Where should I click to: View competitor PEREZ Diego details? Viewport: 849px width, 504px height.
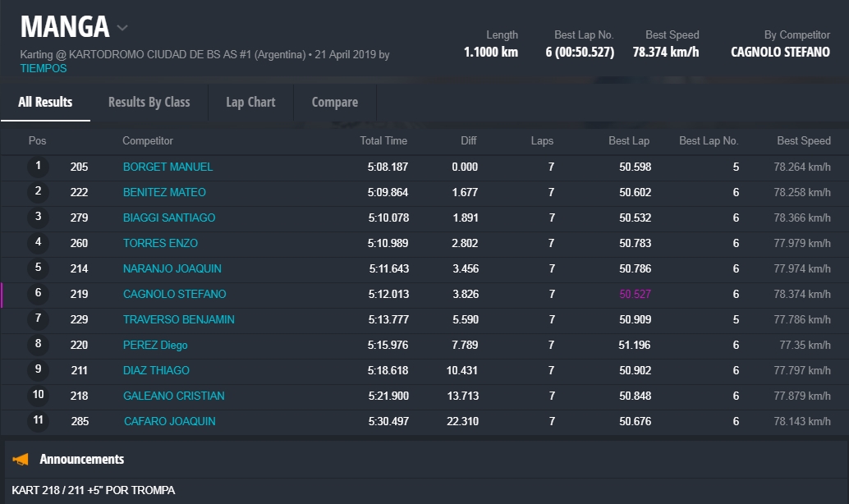pyautogui.click(x=156, y=345)
